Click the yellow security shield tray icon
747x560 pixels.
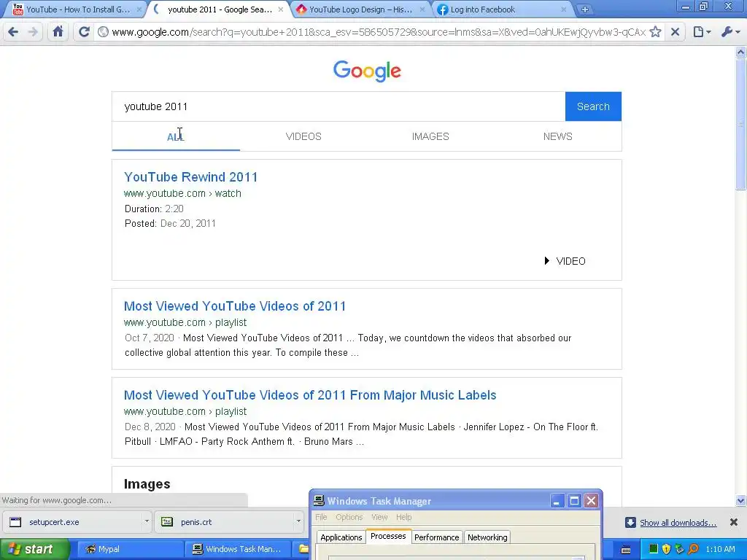666,549
